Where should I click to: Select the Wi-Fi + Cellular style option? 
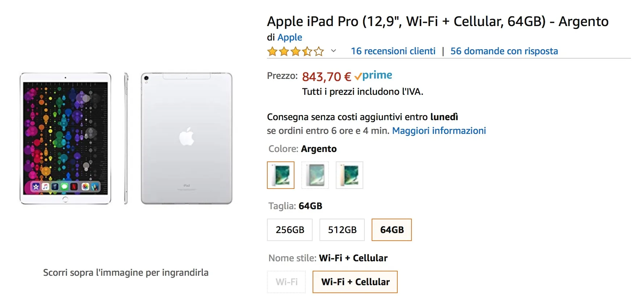point(355,282)
